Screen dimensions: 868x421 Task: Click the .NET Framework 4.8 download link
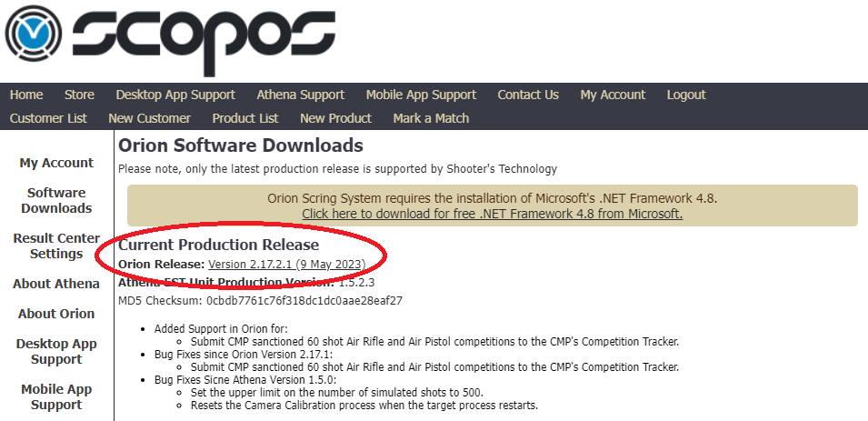coord(492,214)
